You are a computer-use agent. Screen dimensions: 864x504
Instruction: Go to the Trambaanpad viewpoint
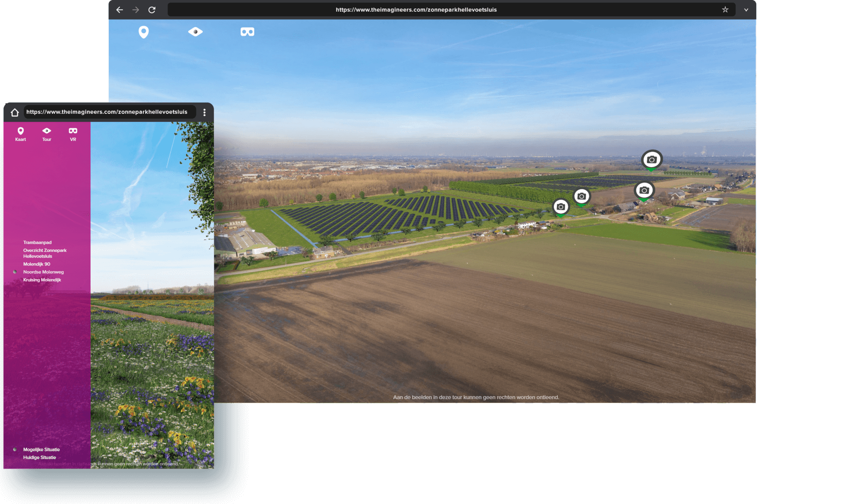pyautogui.click(x=37, y=243)
